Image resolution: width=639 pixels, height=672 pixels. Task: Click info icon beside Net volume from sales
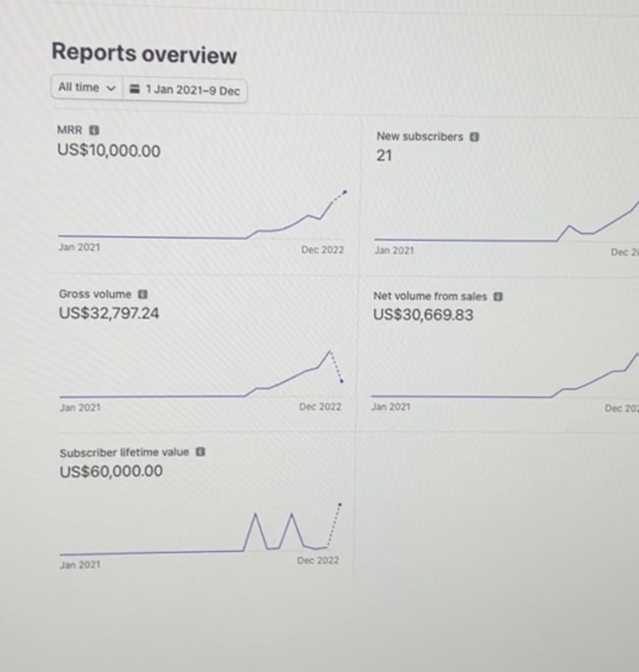coord(498,297)
